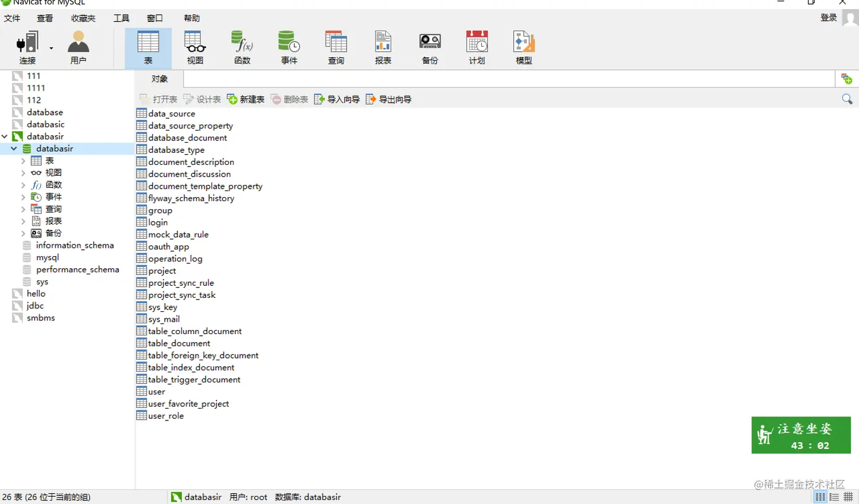
Task: Expand the 函数 tree node
Action: click(x=23, y=185)
